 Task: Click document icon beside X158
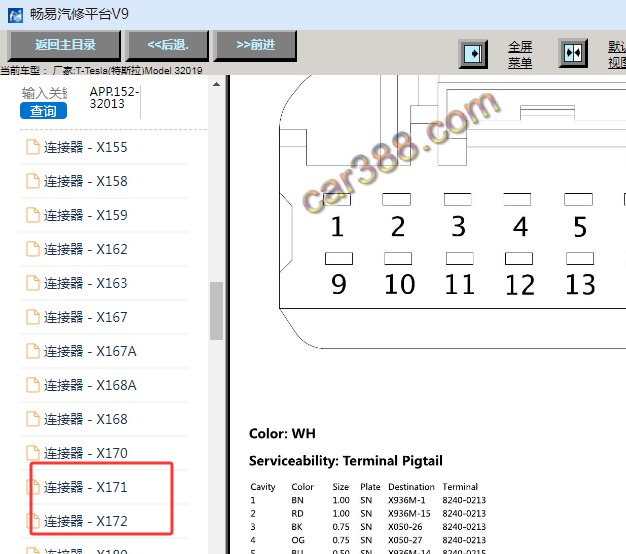pos(33,181)
